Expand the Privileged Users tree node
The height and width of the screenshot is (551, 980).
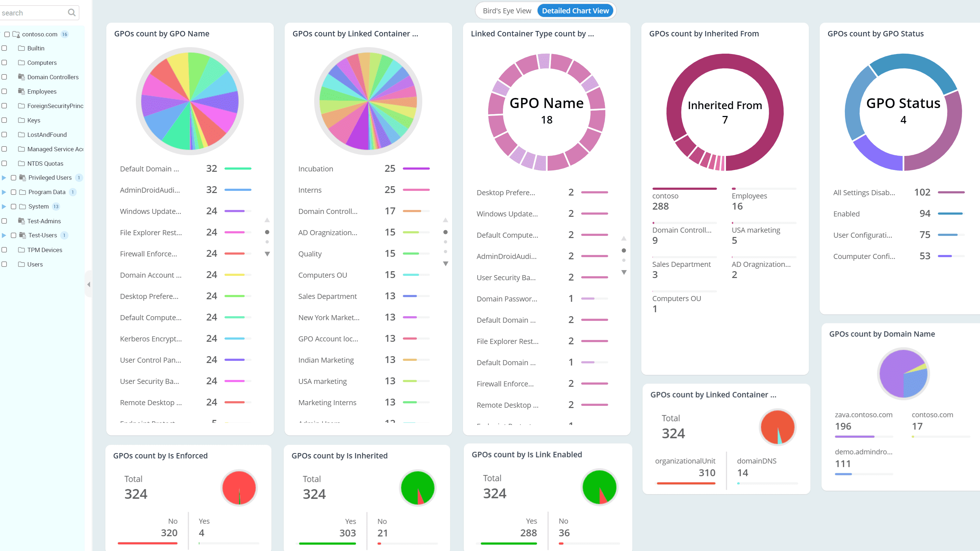coord(4,178)
